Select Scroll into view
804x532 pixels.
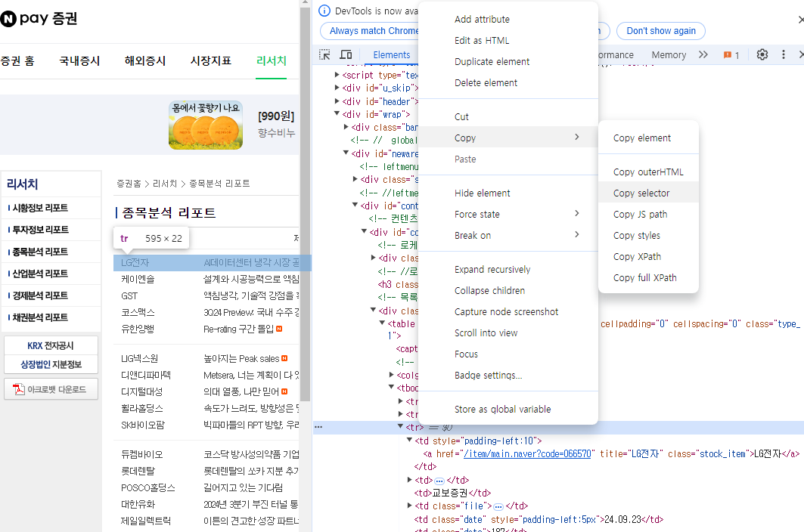[x=508, y=333]
